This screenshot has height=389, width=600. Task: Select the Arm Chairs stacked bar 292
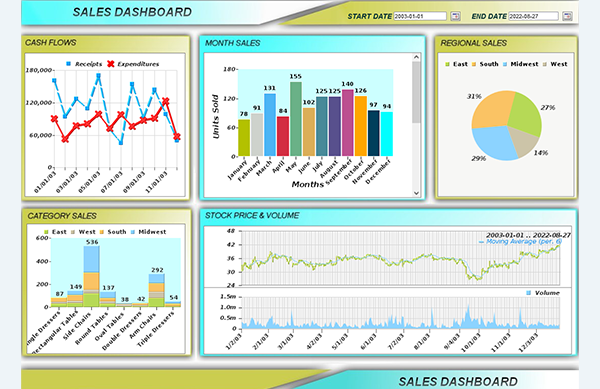coord(157,290)
